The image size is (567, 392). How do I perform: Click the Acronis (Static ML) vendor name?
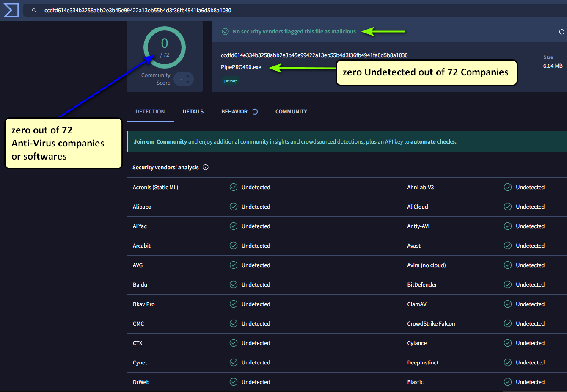[x=155, y=187]
